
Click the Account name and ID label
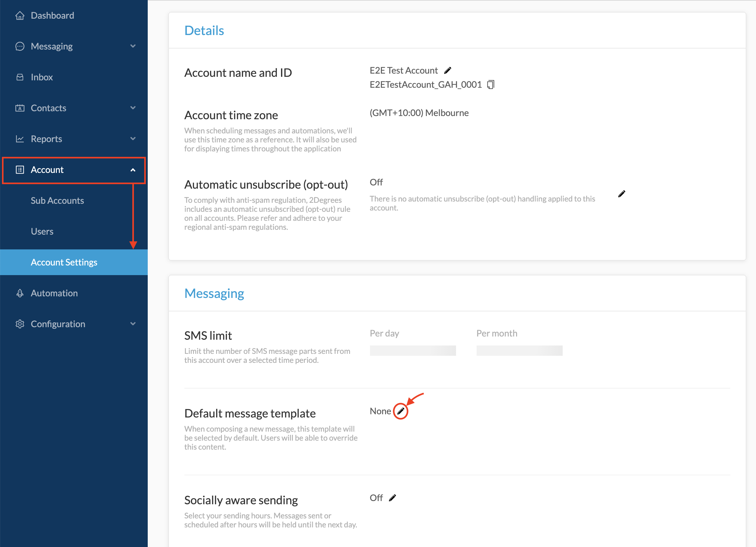click(238, 73)
